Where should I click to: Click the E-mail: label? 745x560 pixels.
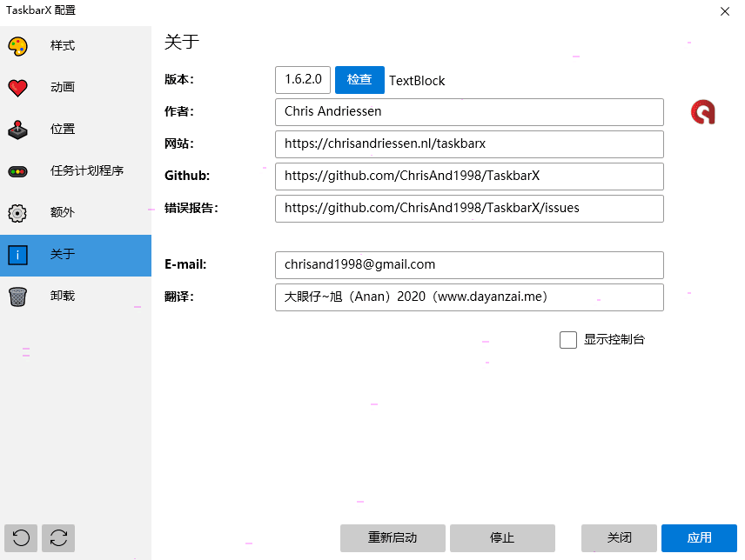(x=185, y=264)
